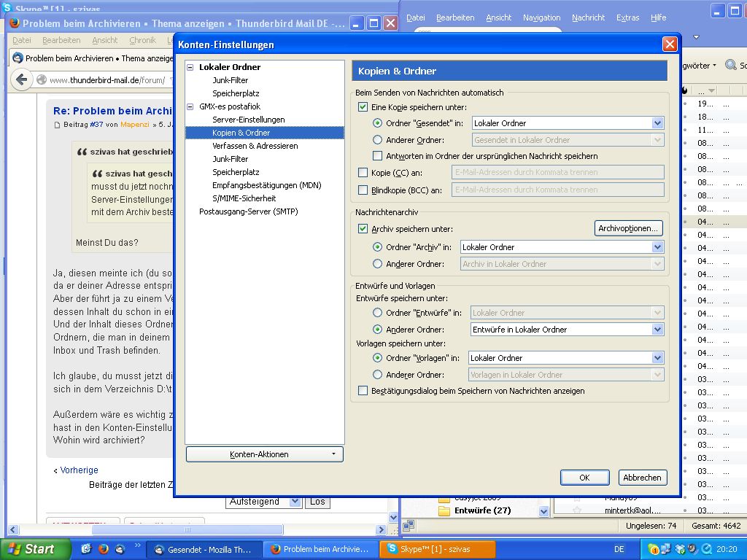
Task: Select Speicherplatz under Lokaler Ordner
Action: [x=236, y=93]
